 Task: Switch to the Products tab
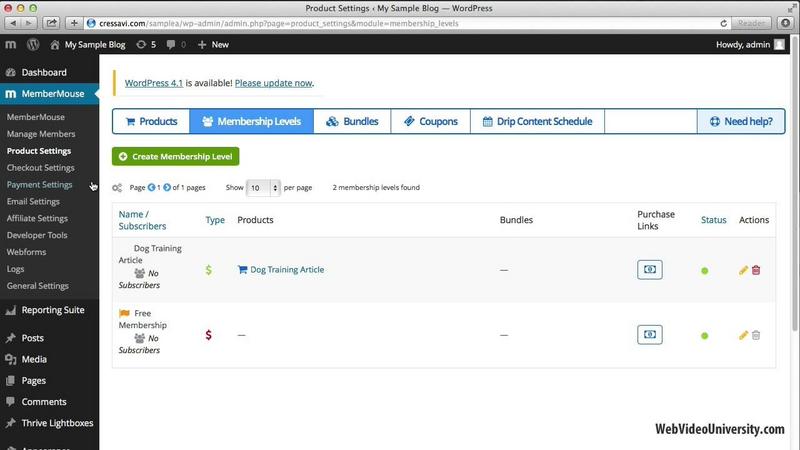151,121
